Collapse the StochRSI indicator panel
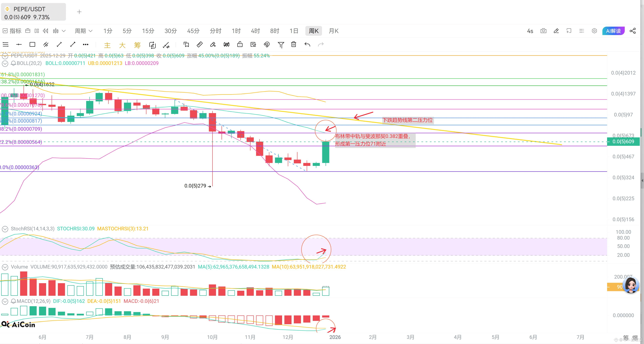This screenshot has height=344, width=644. click(x=5, y=229)
